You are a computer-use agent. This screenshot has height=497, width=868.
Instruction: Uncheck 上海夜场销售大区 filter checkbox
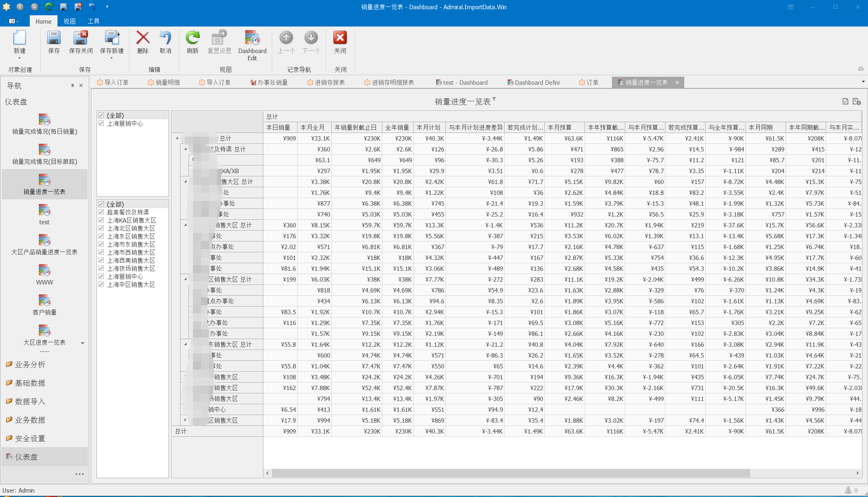pyautogui.click(x=101, y=268)
